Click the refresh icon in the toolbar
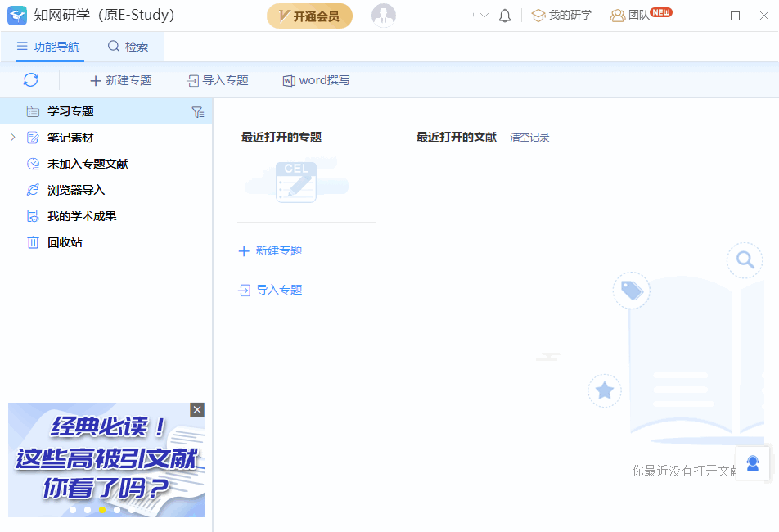The height and width of the screenshot is (532, 779). pyautogui.click(x=31, y=79)
